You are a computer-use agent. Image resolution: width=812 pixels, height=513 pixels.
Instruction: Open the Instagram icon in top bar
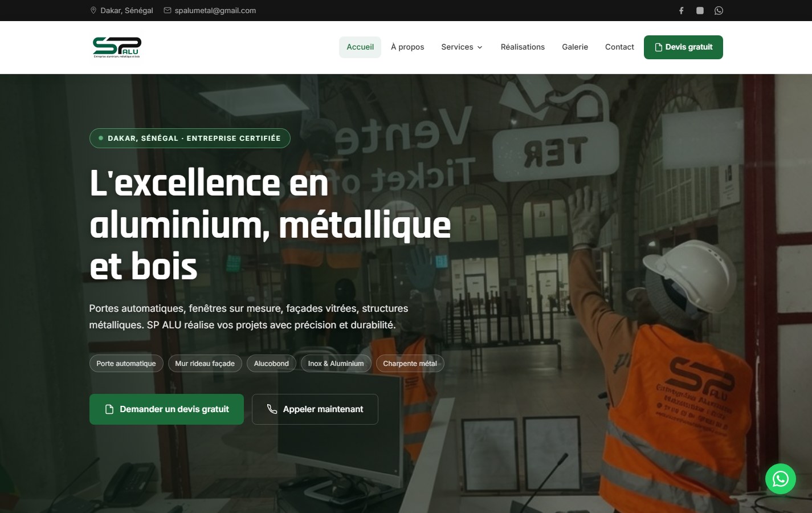tap(700, 10)
